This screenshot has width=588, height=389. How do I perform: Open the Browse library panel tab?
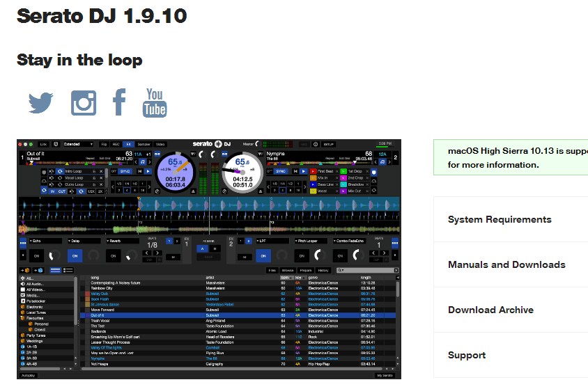288,270
